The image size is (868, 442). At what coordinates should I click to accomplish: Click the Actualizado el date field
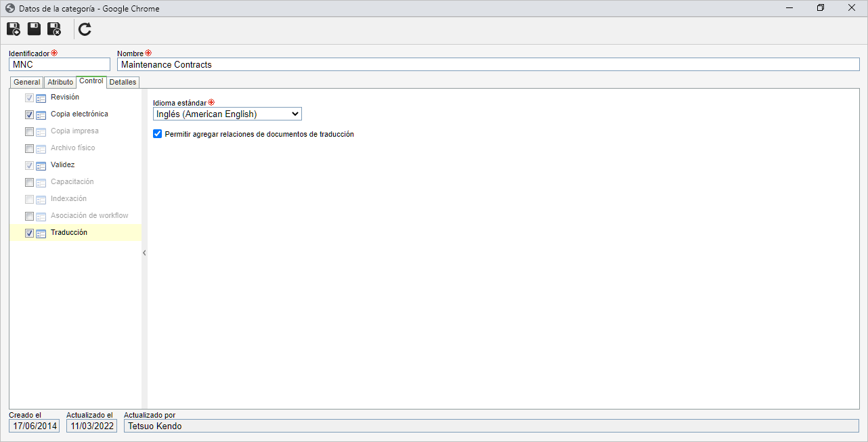click(x=91, y=426)
